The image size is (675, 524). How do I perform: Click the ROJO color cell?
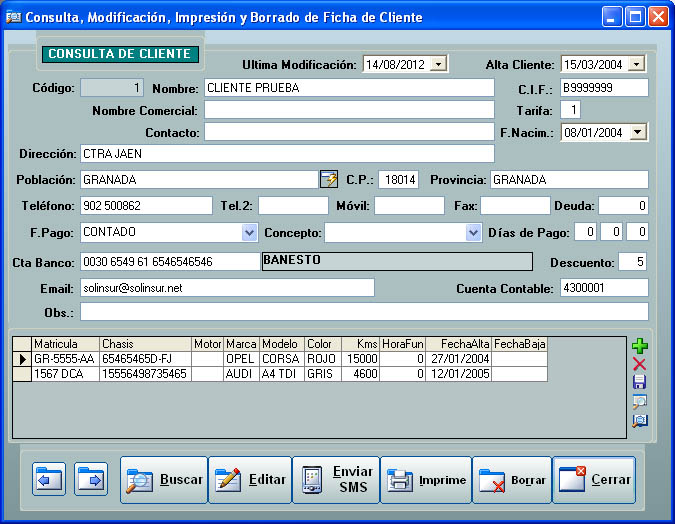pyautogui.click(x=323, y=359)
